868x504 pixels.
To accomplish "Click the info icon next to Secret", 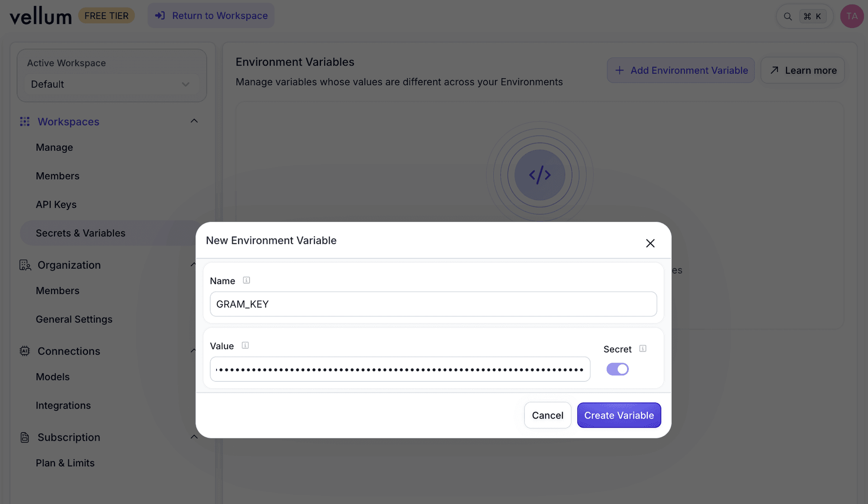I will tap(642, 348).
